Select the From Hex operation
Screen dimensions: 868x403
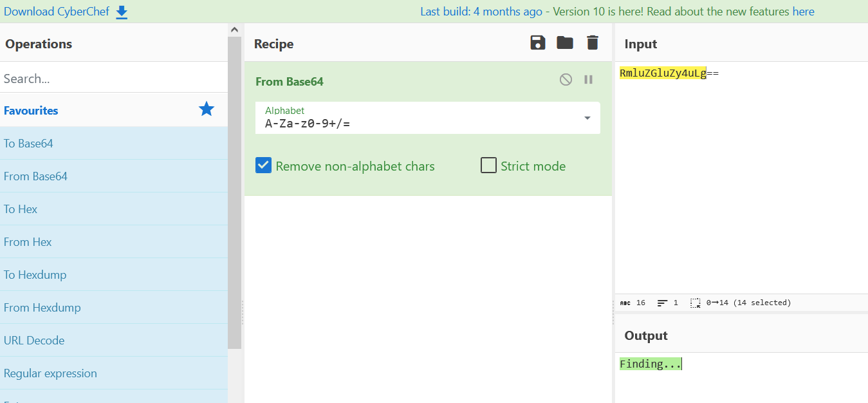pyautogui.click(x=114, y=241)
